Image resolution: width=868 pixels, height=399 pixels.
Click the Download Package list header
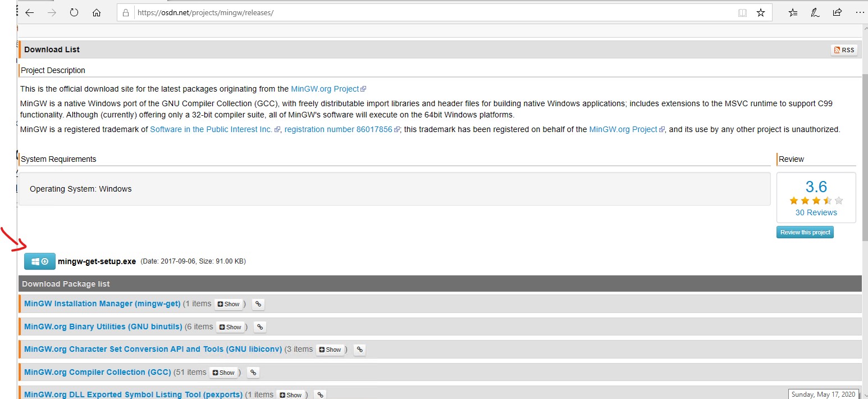(x=440, y=284)
